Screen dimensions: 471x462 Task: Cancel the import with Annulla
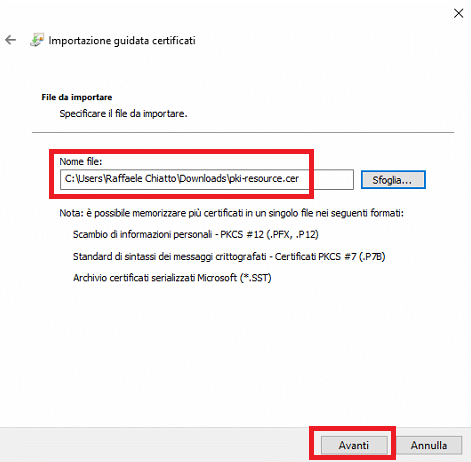click(429, 445)
